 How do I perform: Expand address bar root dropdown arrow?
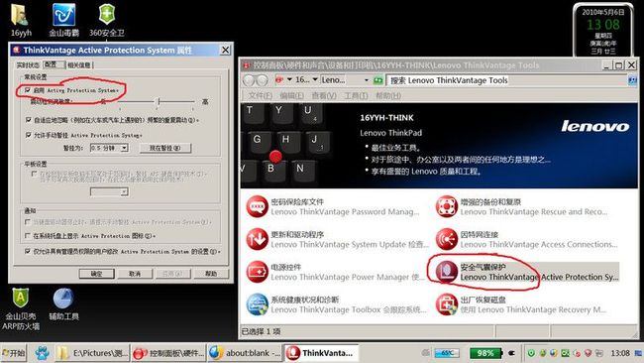point(289,79)
